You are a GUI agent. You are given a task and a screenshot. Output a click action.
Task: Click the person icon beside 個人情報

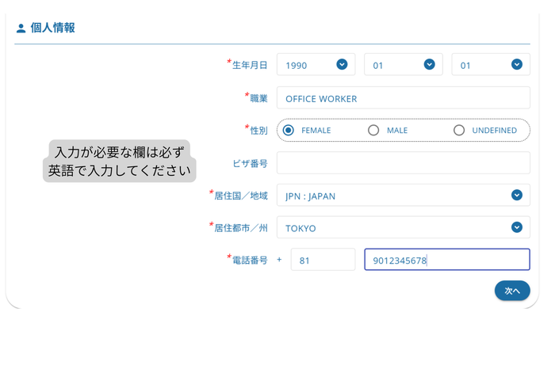tap(21, 29)
